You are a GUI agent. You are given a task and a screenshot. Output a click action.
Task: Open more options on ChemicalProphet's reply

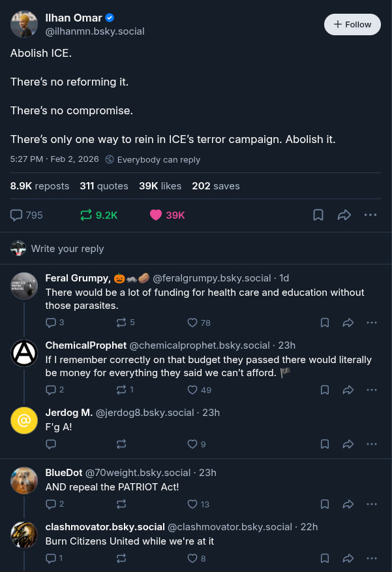(x=372, y=390)
